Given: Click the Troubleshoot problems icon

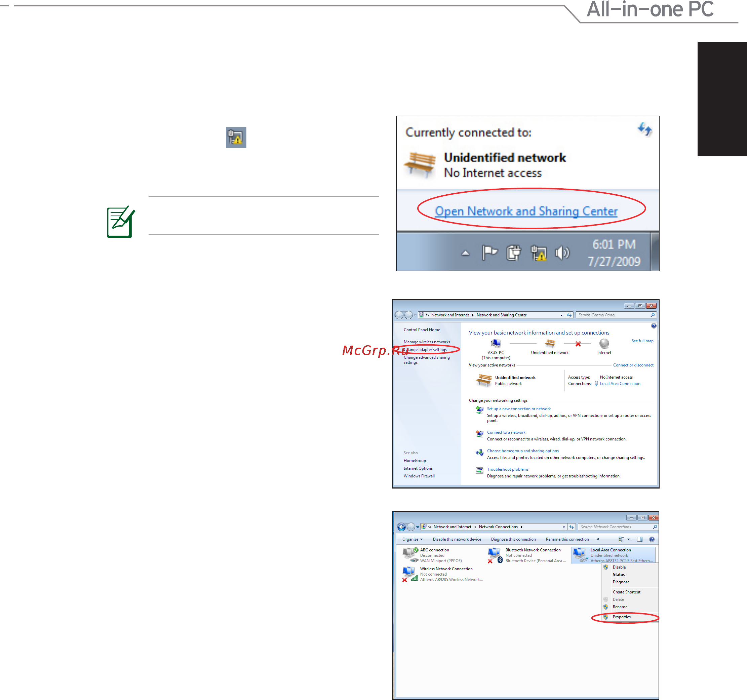Looking at the screenshot, I should [479, 470].
